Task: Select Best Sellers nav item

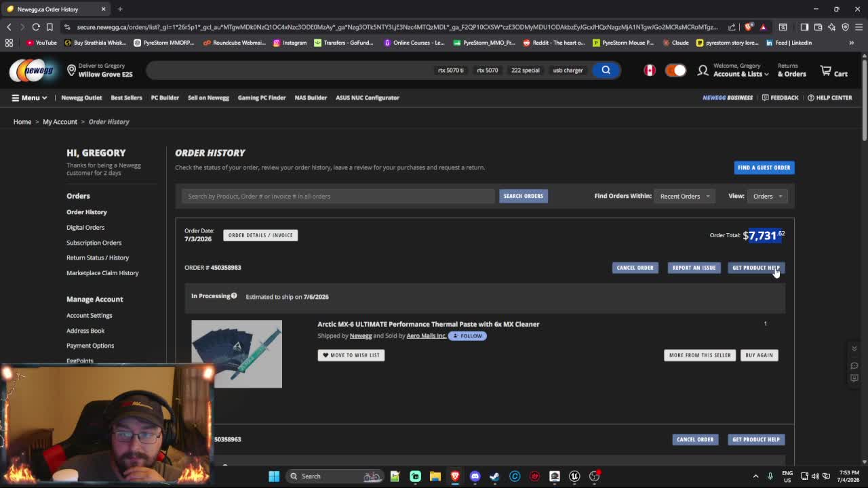Action: point(126,98)
